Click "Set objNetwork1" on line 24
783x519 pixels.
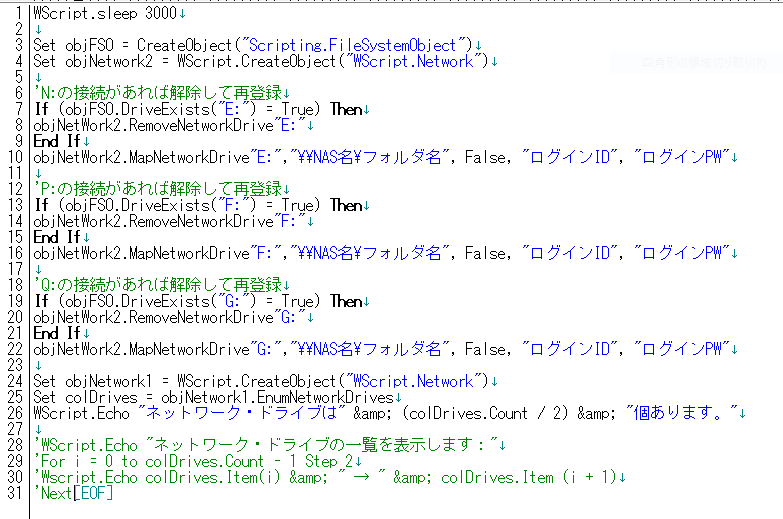pyautogui.click(x=93, y=381)
